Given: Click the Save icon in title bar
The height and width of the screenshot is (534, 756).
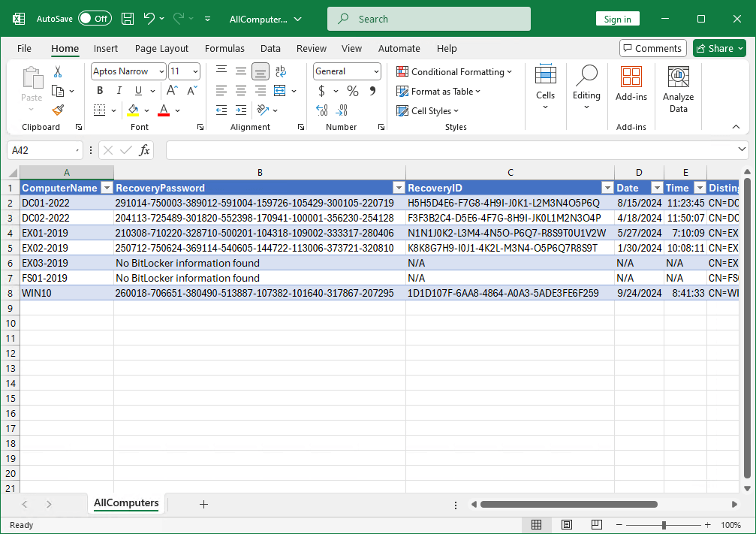Looking at the screenshot, I should [128, 19].
